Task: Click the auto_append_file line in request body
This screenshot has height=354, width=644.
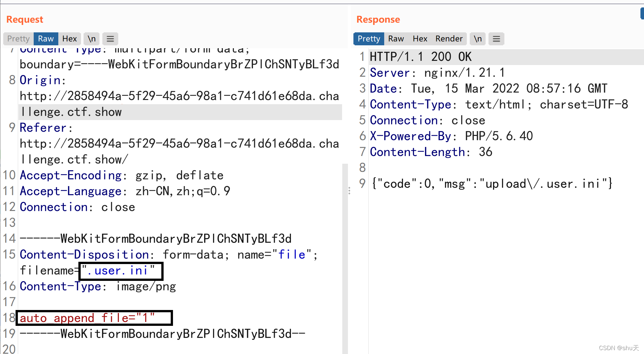Action: pyautogui.click(x=87, y=318)
